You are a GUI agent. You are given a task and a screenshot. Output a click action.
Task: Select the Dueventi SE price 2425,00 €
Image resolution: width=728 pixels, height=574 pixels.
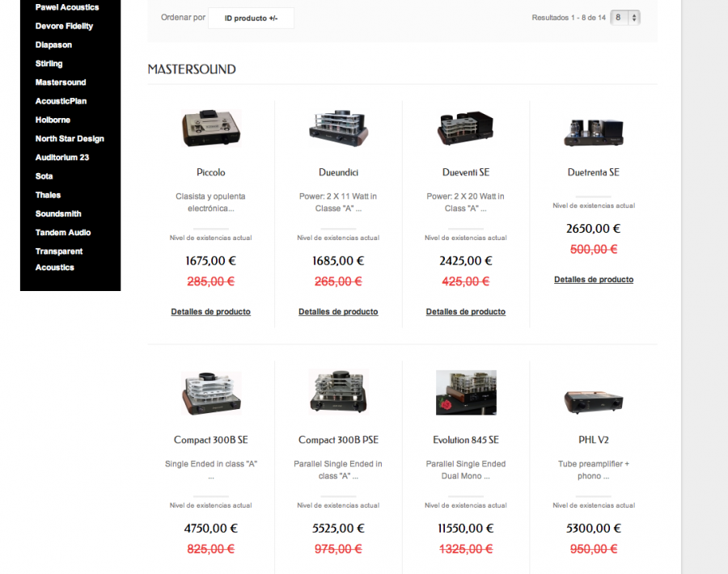coord(466,261)
